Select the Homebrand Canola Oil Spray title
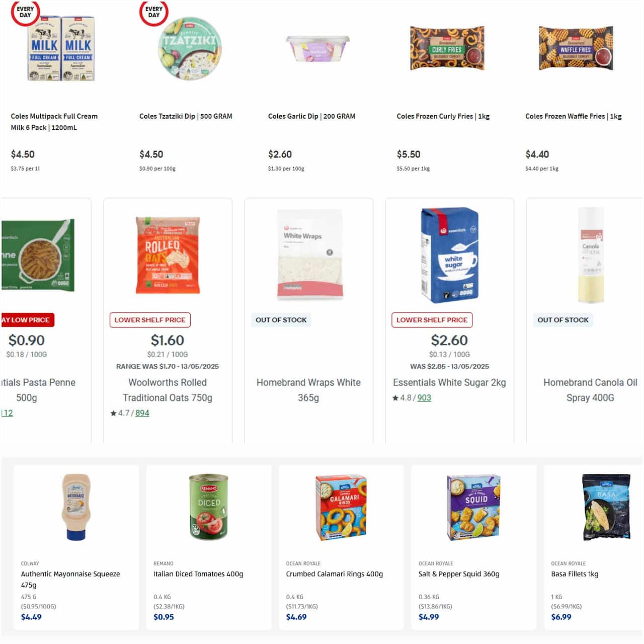Viewport: 644px width, 644px height. click(x=590, y=390)
